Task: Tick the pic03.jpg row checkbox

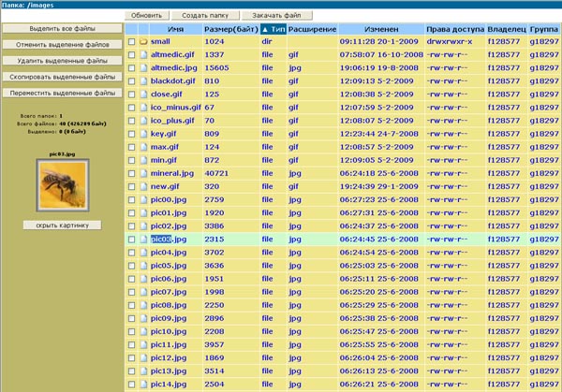Action: (131, 240)
